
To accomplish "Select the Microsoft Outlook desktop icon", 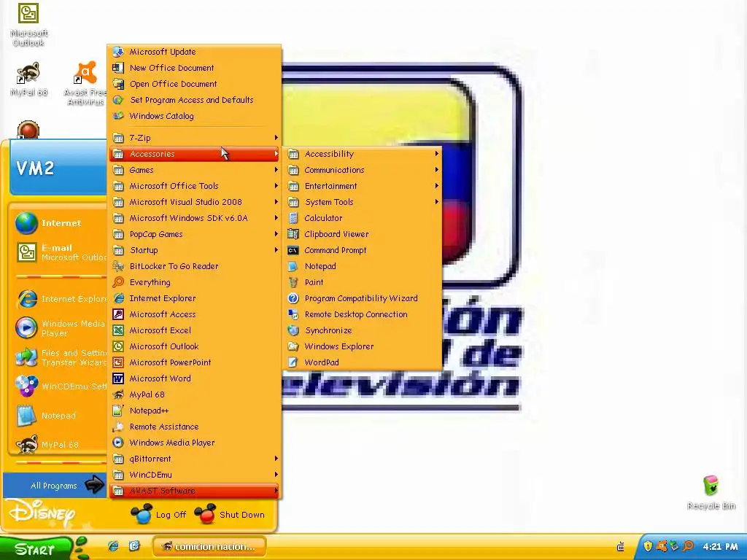I will [28, 25].
